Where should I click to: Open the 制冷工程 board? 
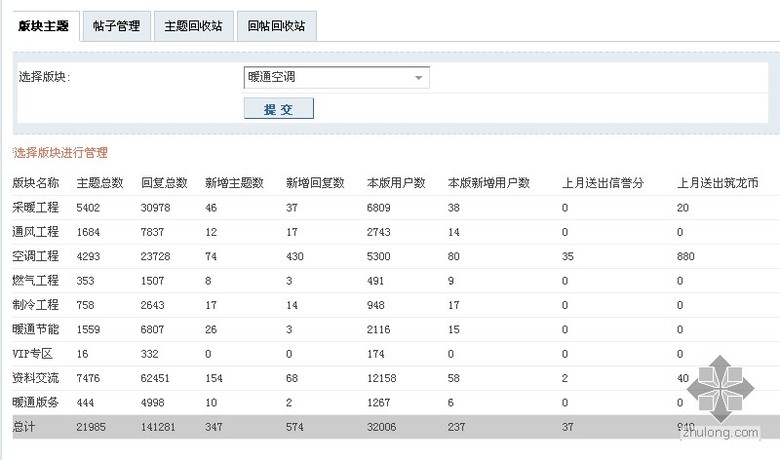(x=36, y=305)
